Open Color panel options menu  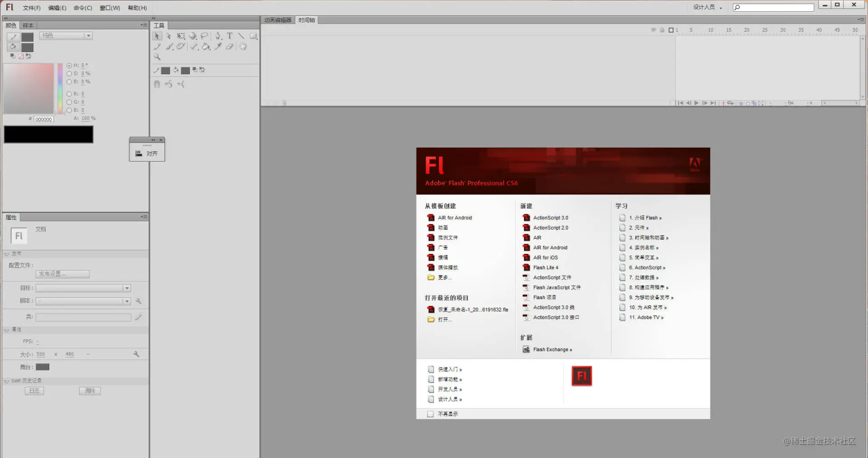pos(144,25)
